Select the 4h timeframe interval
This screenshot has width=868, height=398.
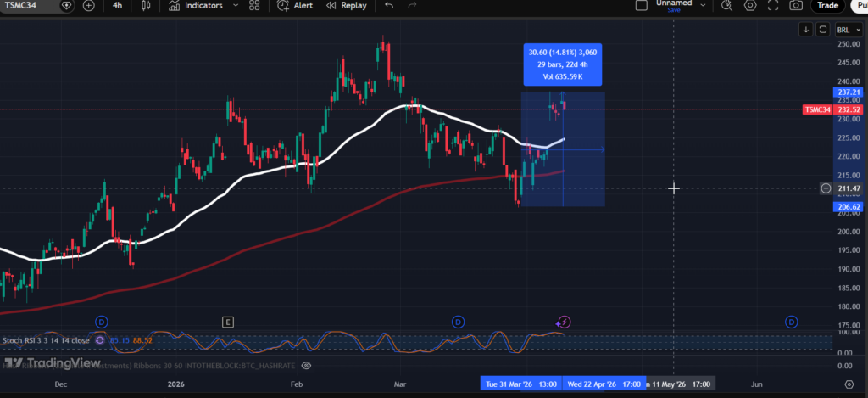pos(118,5)
